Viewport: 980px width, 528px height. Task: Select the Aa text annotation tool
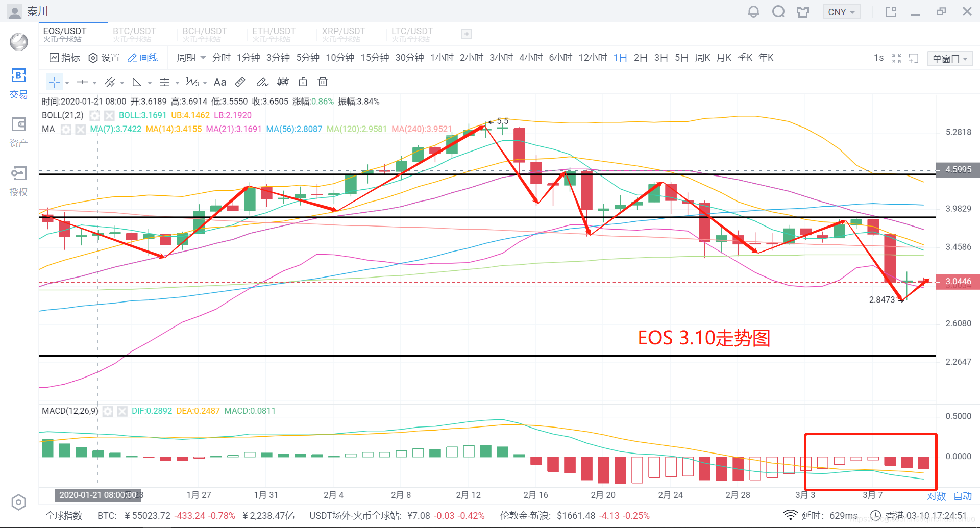tap(220, 82)
